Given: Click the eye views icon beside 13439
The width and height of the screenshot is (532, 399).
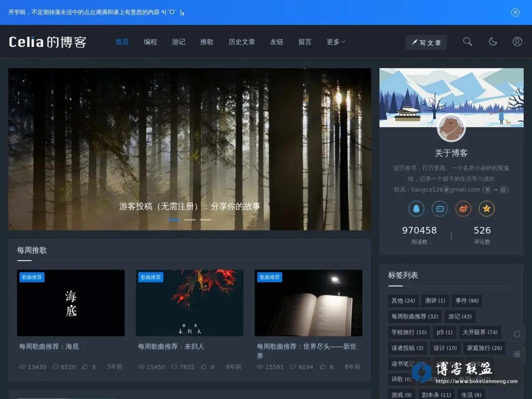Looking at the screenshot, I should coord(23,367).
